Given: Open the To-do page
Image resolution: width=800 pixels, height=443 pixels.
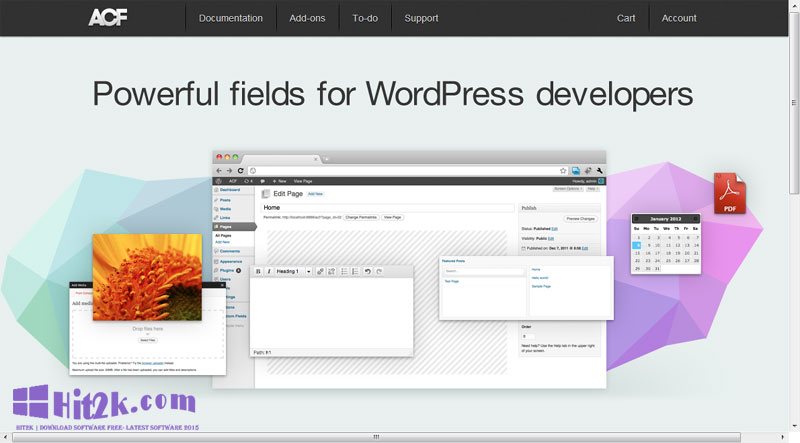Looking at the screenshot, I should [365, 18].
